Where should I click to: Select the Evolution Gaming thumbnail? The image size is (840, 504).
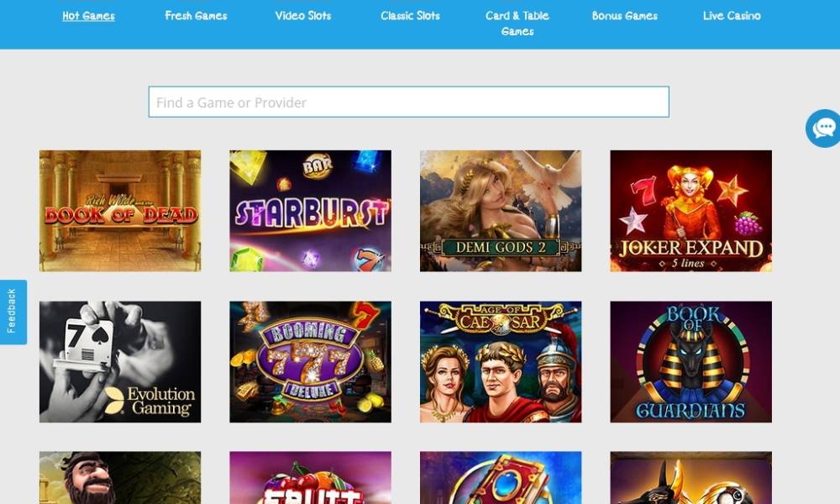click(120, 362)
